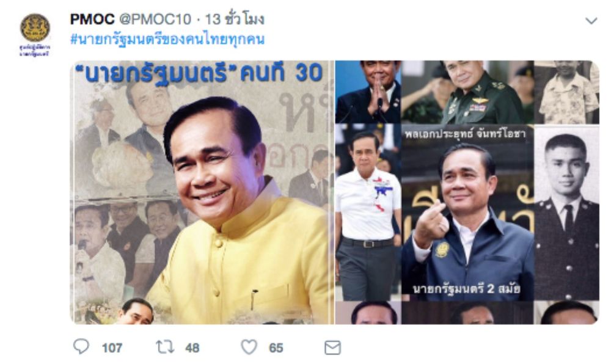Open the old childhood photo at top right

pyautogui.click(x=566, y=92)
